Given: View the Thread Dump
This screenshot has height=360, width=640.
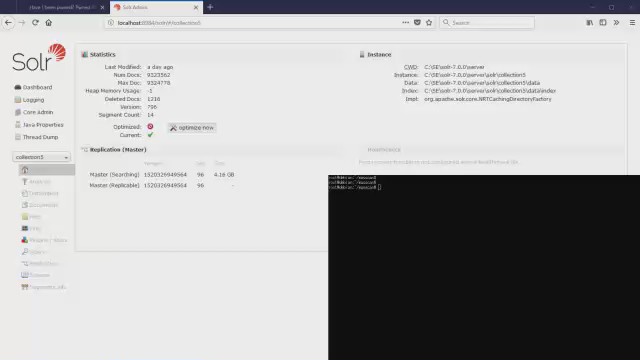Looking at the screenshot, I should 36,137.
